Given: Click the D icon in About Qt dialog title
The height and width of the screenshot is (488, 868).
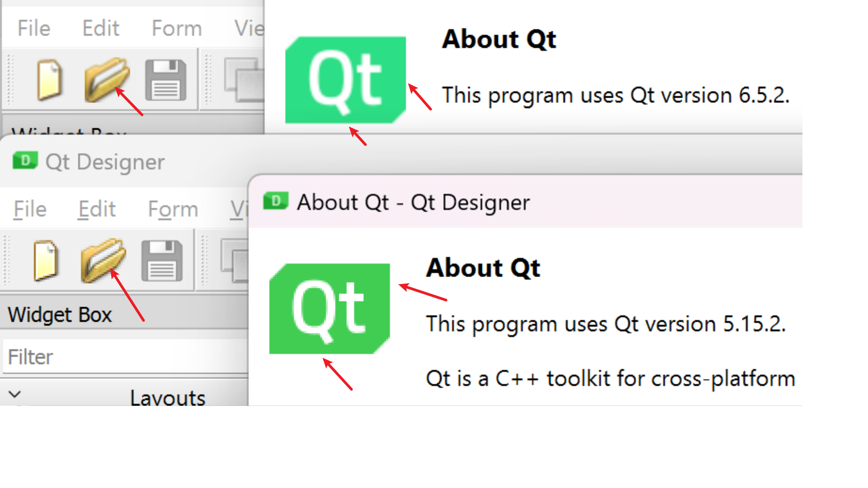Looking at the screenshot, I should coord(276,201).
